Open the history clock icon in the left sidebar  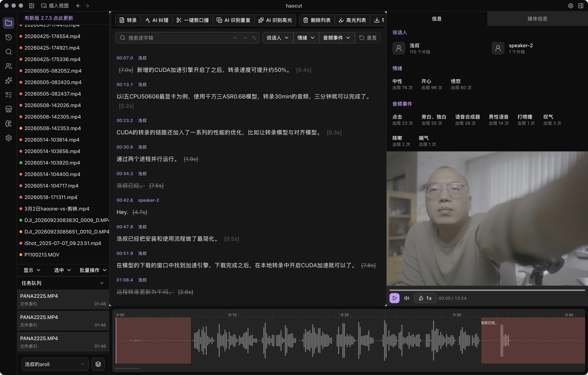coord(8,37)
